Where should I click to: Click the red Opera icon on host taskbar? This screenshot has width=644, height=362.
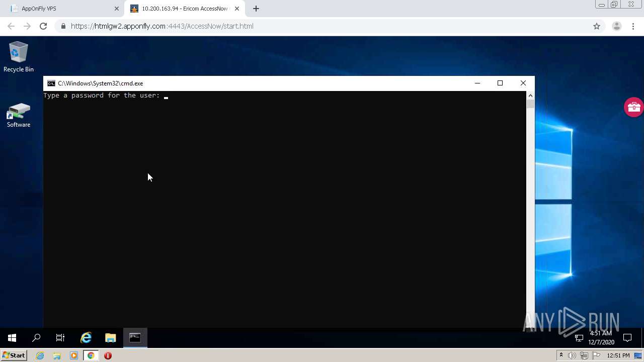(x=108, y=355)
